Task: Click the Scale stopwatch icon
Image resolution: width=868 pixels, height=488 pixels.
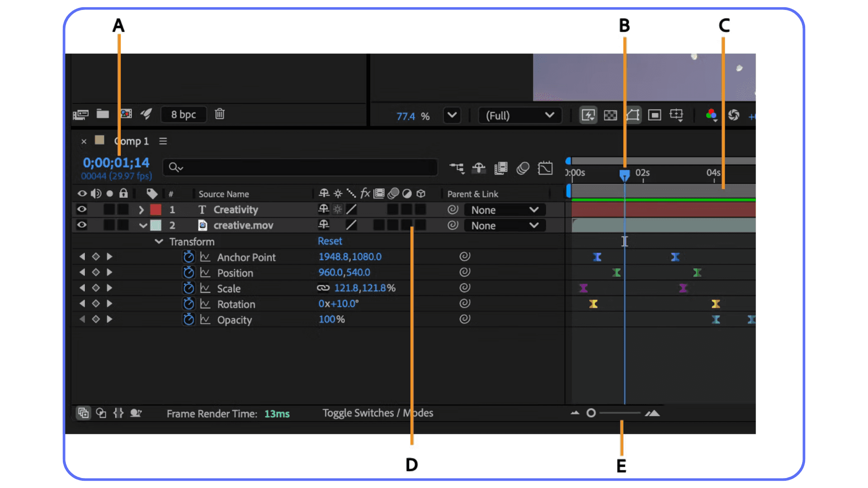Action: (x=189, y=288)
